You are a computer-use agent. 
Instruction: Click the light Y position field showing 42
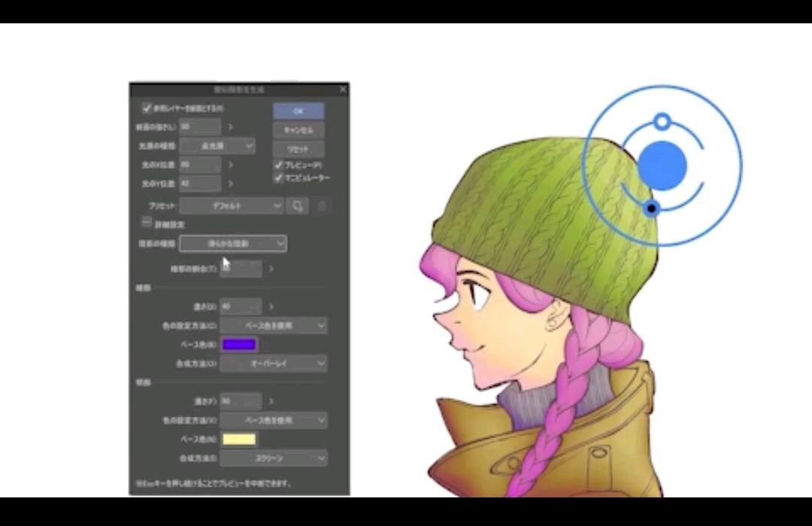200,184
